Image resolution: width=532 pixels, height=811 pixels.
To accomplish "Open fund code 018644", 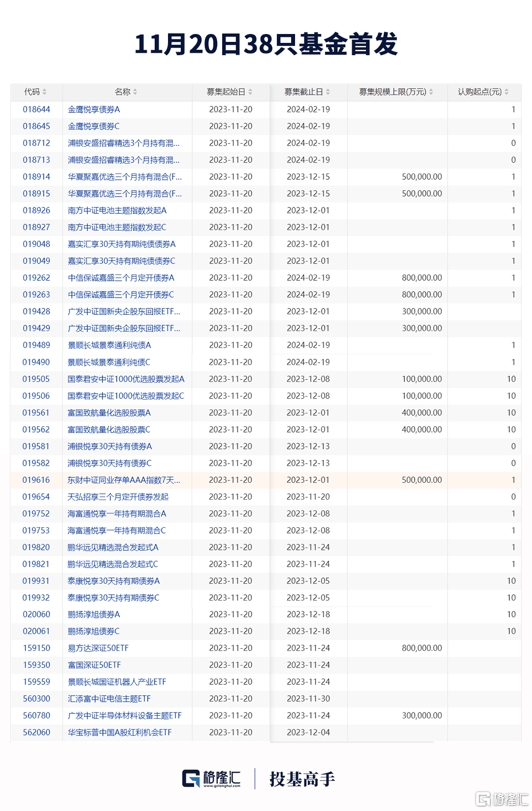I will point(36,109).
